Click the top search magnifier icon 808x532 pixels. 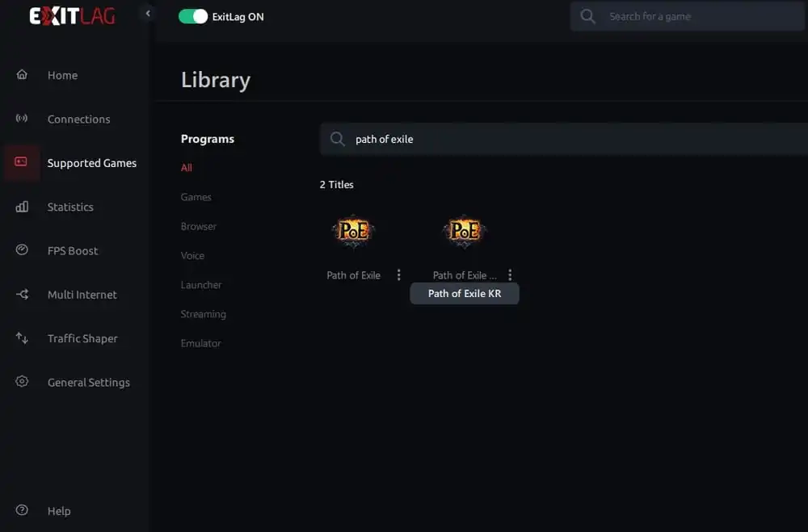[x=587, y=16]
